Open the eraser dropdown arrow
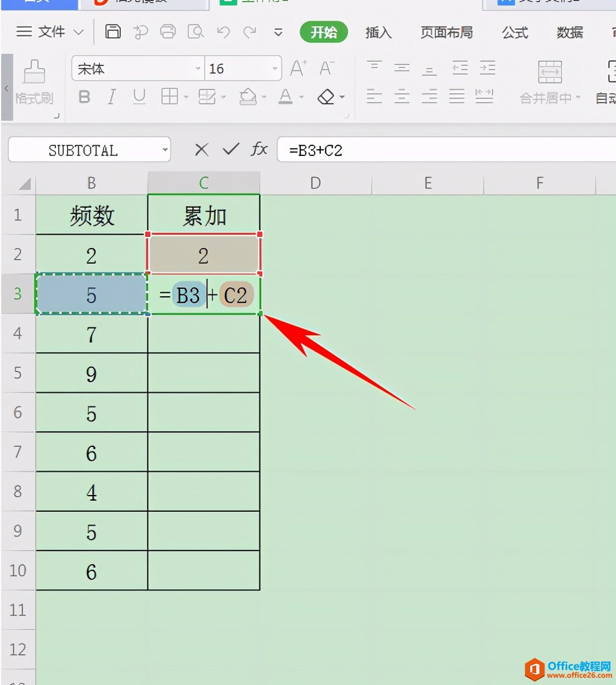The height and width of the screenshot is (685, 616). tap(342, 97)
